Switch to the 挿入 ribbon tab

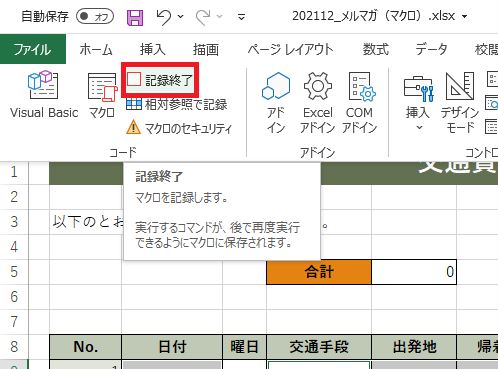click(x=153, y=49)
